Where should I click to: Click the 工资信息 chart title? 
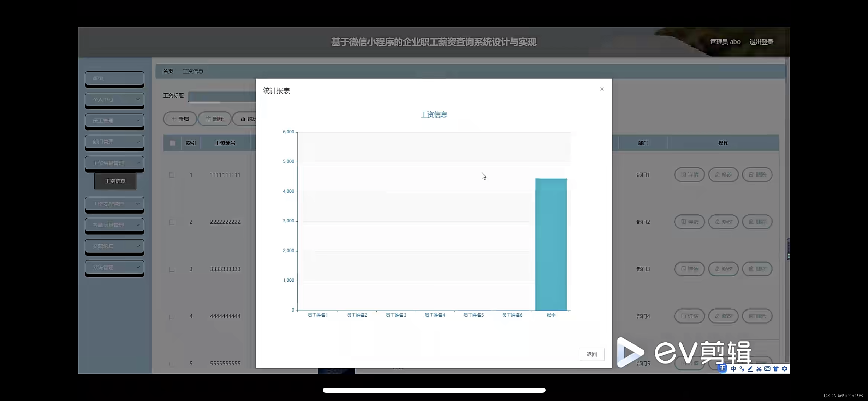pyautogui.click(x=434, y=114)
